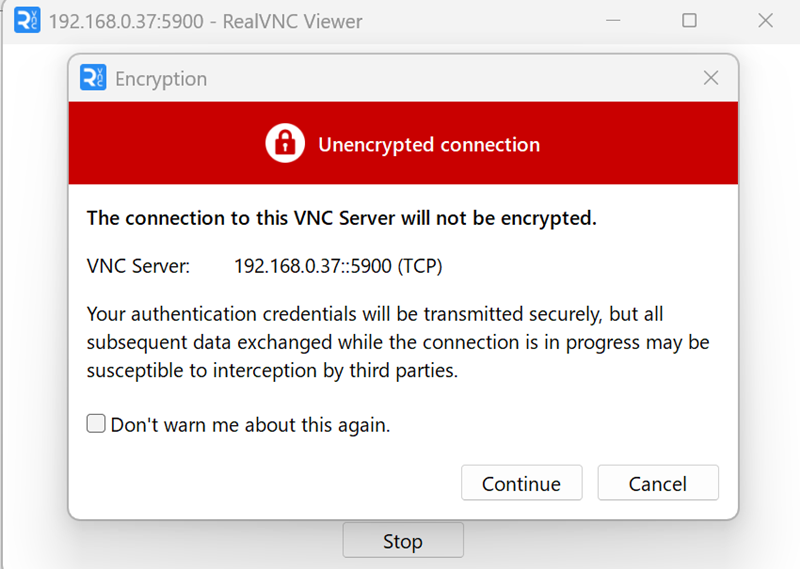Click the main window title "192.168.0.37:5900 - RealVNC Viewer"
Image resolution: width=800 pixels, height=569 pixels.
point(205,21)
